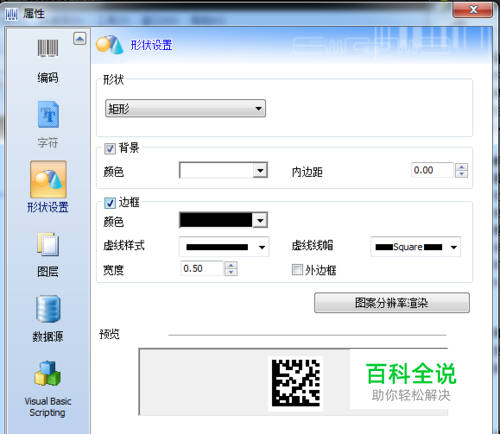Open the 编码 barcode icon in sidebar

(48, 48)
